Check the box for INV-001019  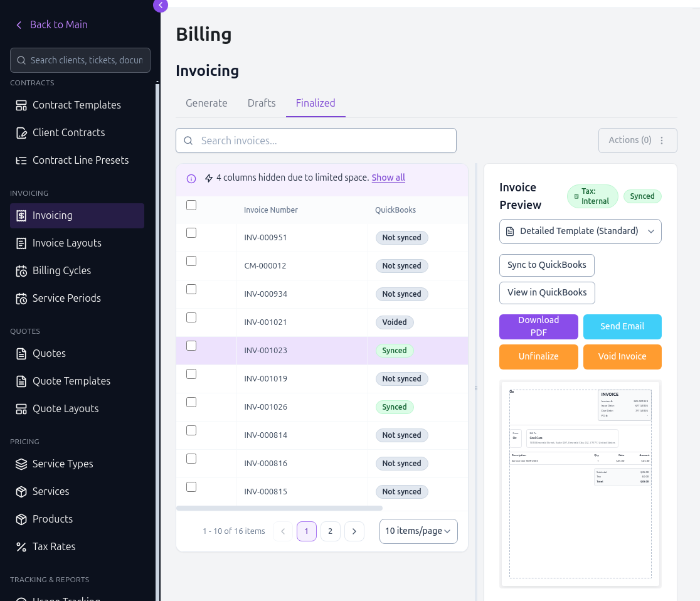(191, 374)
